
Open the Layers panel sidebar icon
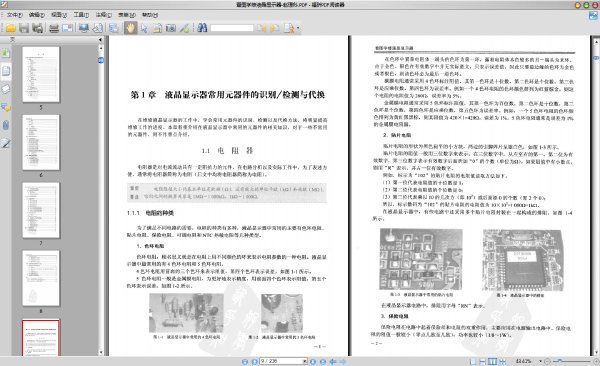click(x=6, y=89)
